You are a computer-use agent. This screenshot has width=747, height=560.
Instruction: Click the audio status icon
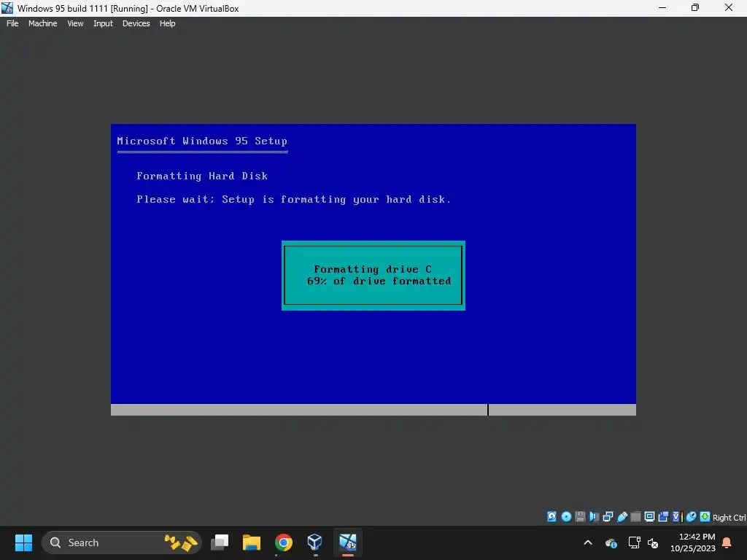(594, 517)
